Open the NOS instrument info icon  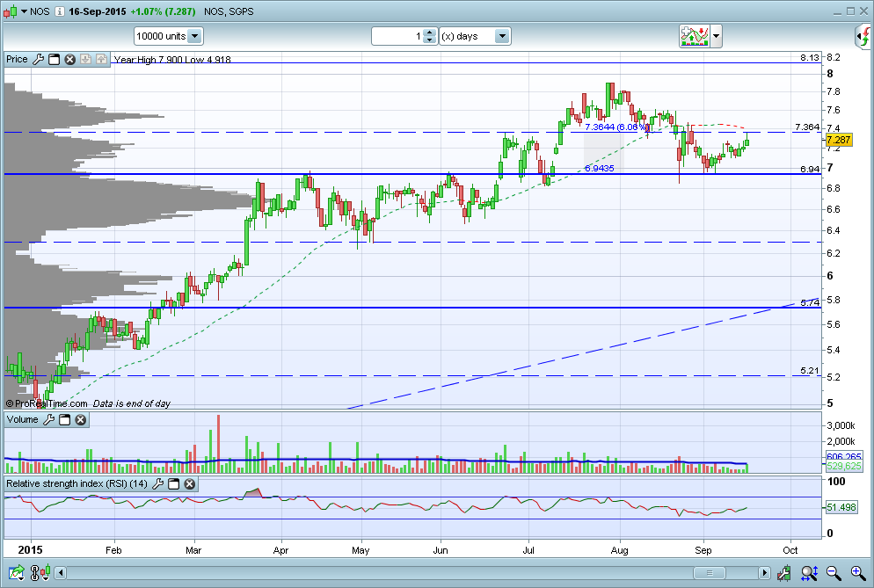pos(60,11)
